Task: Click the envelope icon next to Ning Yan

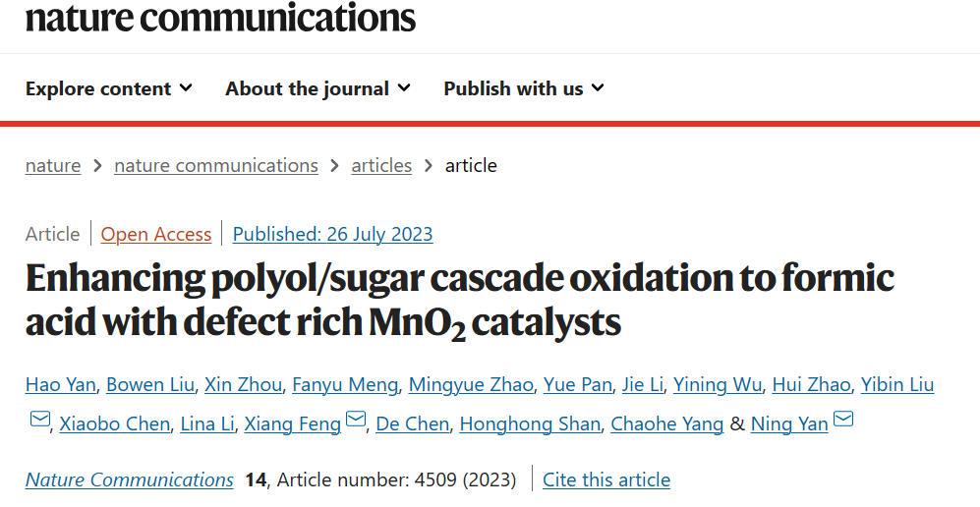Action: click(x=843, y=419)
